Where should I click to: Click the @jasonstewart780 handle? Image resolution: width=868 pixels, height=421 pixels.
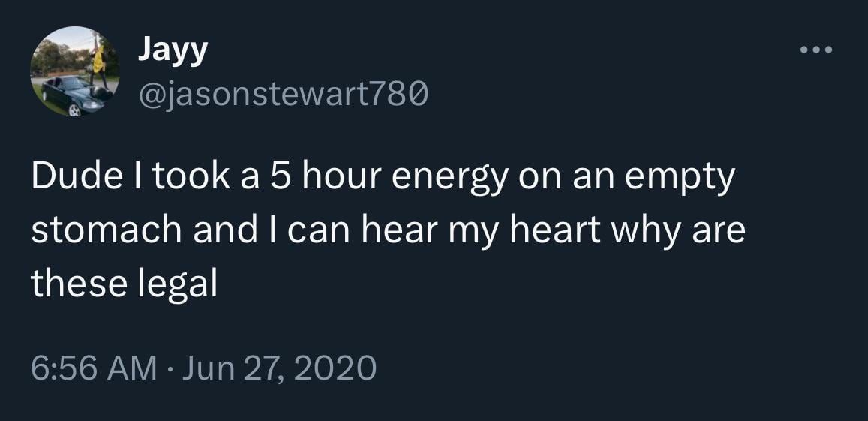coord(283,95)
